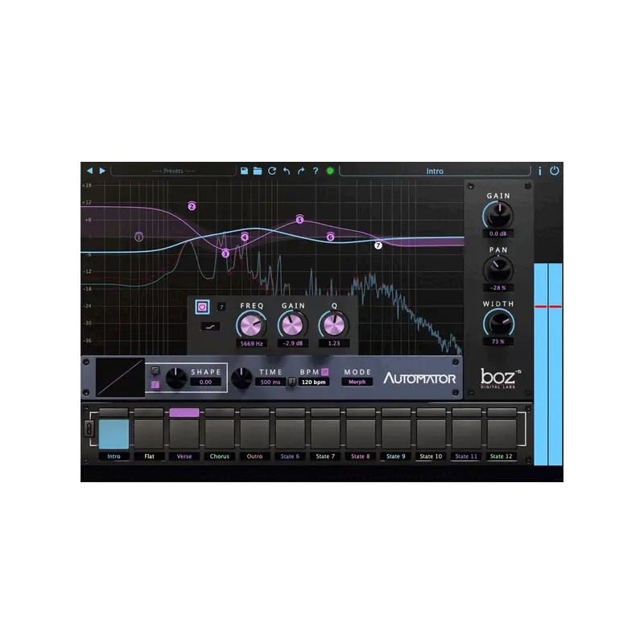Open plugin info with the 'i' icon
This screenshot has width=644, height=644.
pyautogui.click(x=539, y=171)
